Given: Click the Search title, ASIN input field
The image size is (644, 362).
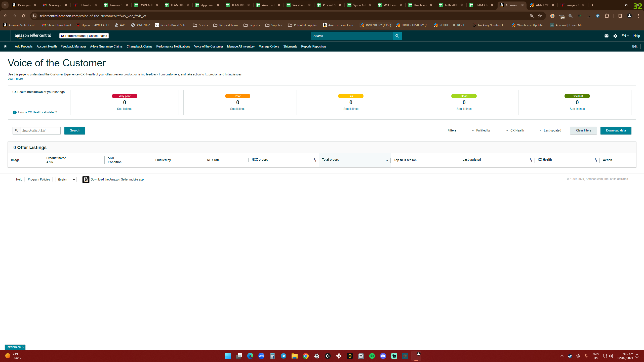Looking at the screenshot, I should (40, 130).
